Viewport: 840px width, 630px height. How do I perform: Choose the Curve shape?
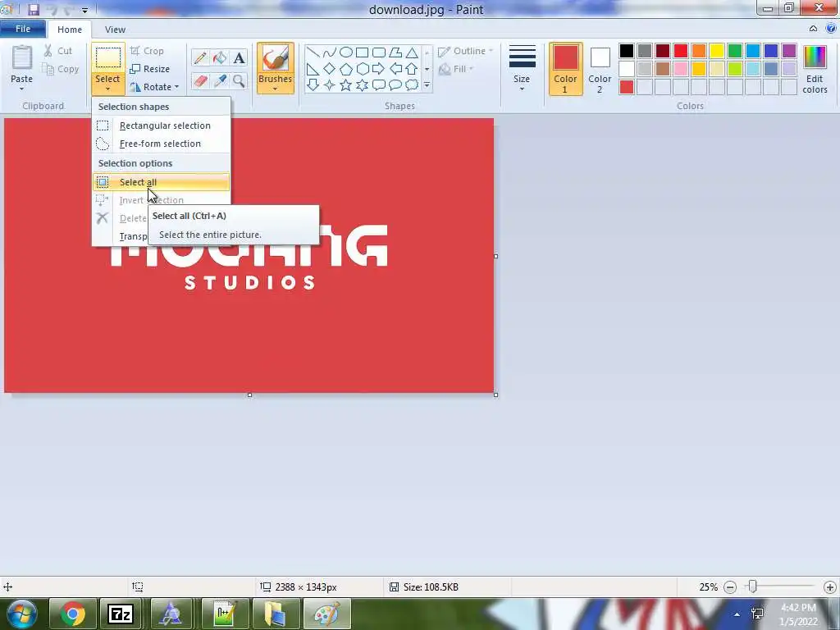(330, 52)
